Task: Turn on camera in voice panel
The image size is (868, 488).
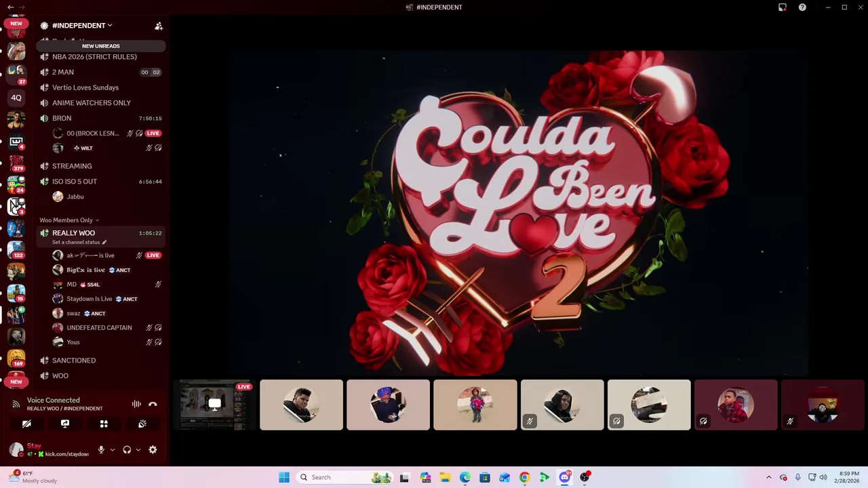Action: click(x=26, y=424)
